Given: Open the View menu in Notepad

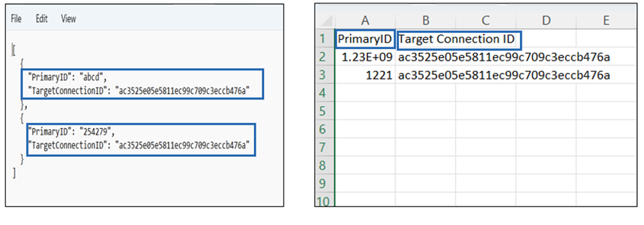Looking at the screenshot, I should click(x=69, y=19).
